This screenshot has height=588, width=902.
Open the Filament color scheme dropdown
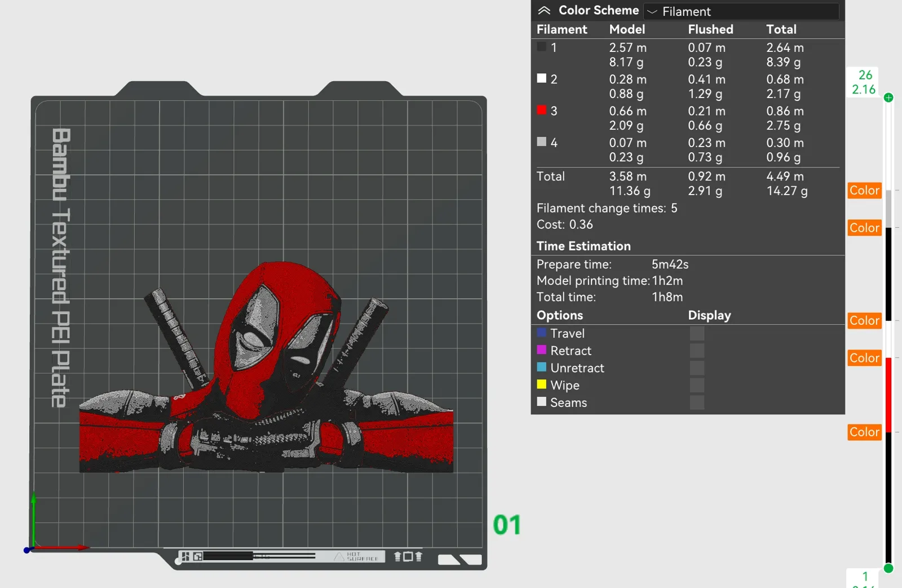(741, 11)
